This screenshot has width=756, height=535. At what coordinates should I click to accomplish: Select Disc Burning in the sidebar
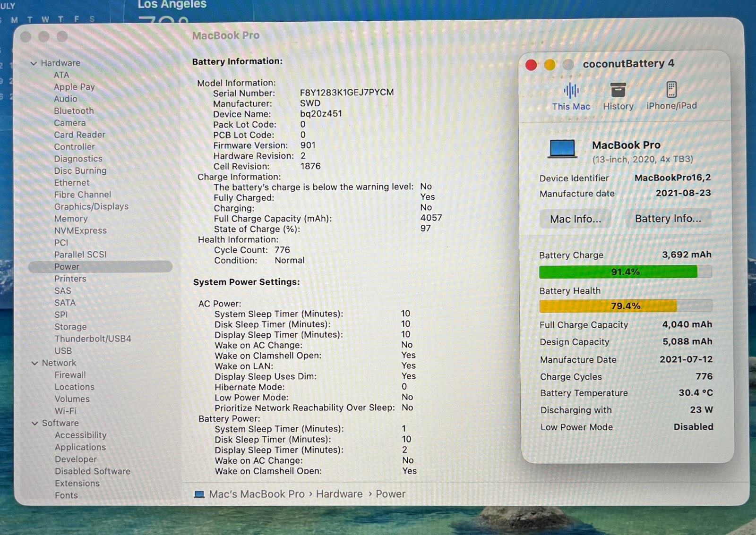pos(80,171)
